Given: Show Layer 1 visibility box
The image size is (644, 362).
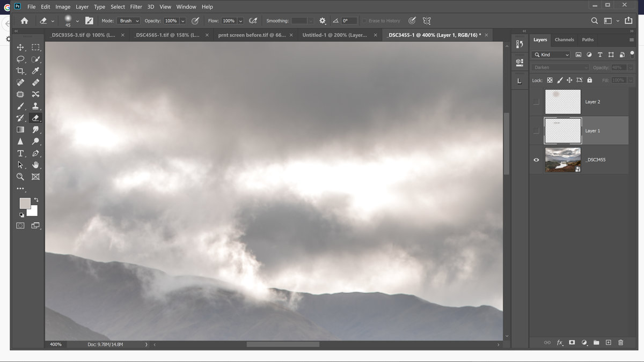Looking at the screenshot, I should point(536,131).
